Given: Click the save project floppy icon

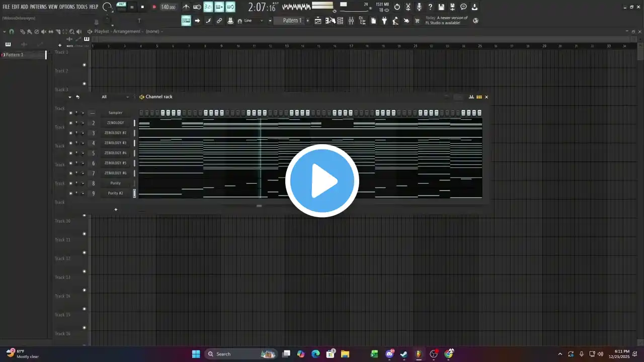Looking at the screenshot, I should click(x=441, y=7).
